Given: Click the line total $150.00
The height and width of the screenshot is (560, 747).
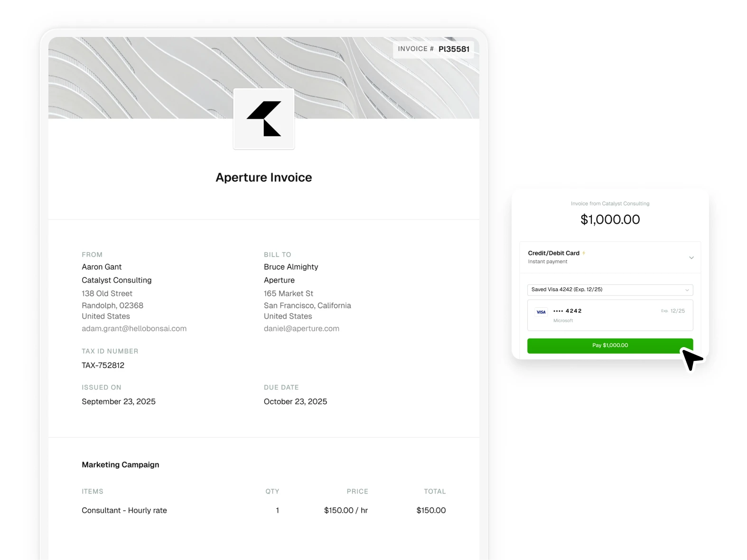Looking at the screenshot, I should pos(431,511).
